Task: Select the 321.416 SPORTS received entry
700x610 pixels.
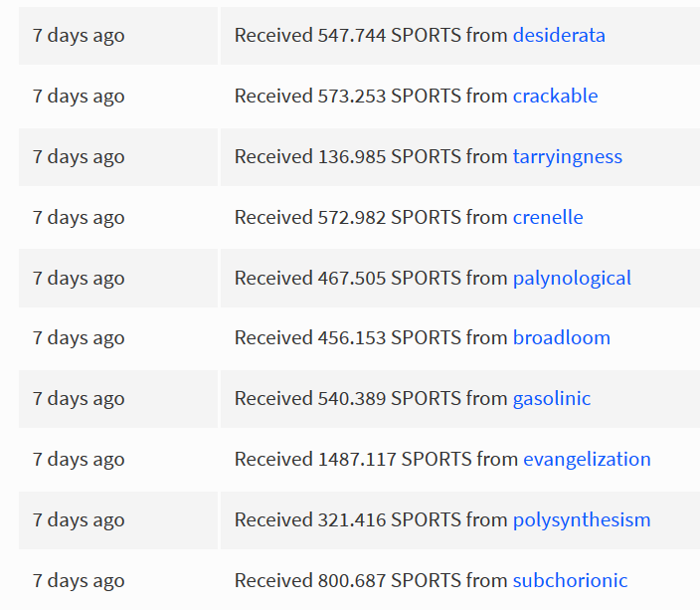Action: coord(442,520)
